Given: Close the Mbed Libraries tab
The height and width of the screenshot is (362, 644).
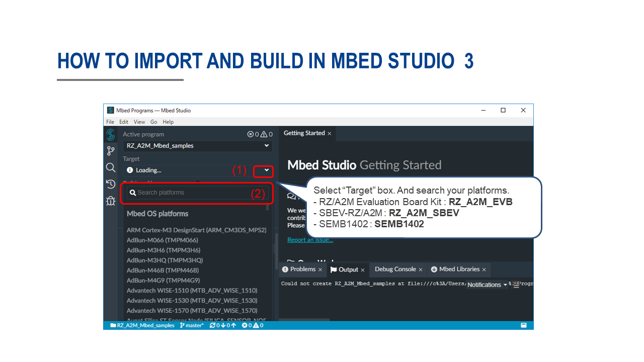Looking at the screenshot, I should point(484,269).
